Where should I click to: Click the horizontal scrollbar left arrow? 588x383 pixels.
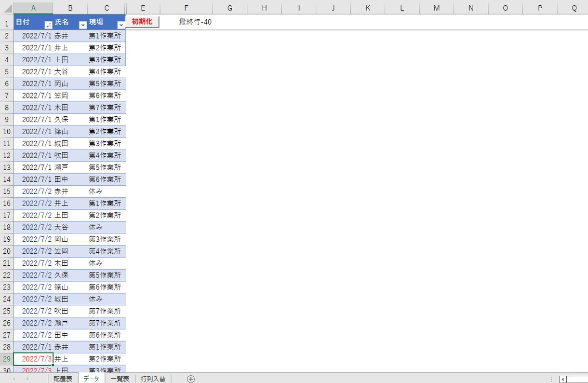point(562,379)
